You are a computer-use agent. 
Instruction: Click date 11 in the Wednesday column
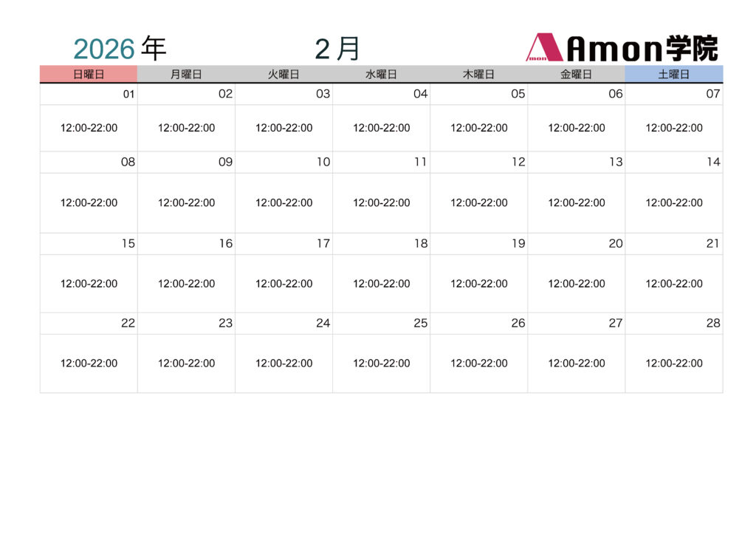click(x=420, y=162)
